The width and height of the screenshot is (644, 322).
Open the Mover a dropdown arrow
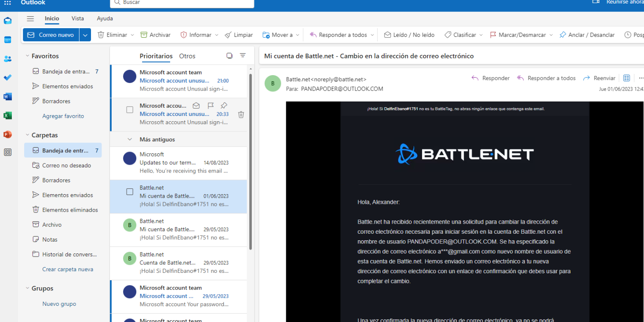tap(298, 35)
